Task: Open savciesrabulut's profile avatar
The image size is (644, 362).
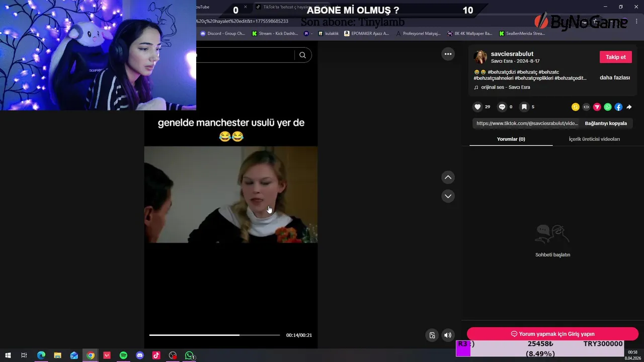Action: tap(480, 57)
